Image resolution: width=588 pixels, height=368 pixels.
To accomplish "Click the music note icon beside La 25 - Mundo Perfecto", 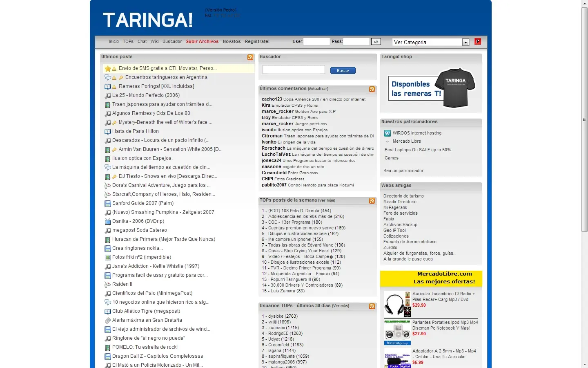I will [x=108, y=96].
